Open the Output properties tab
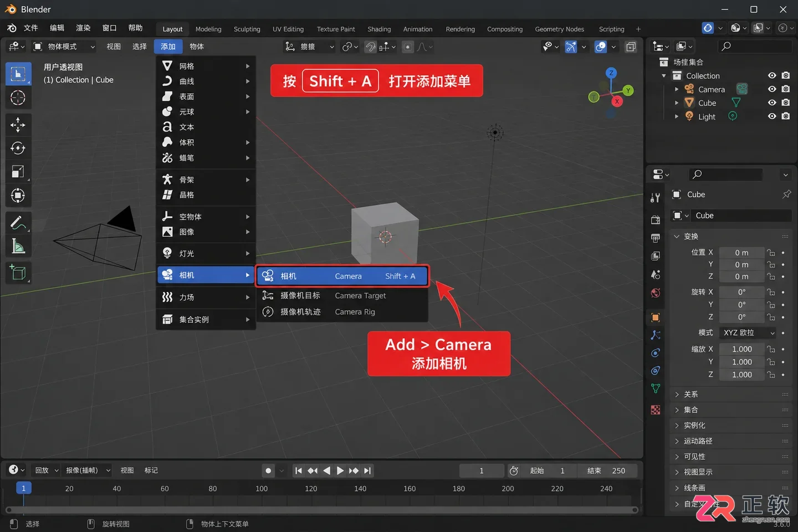Viewport: 798px width, 532px height. pyautogui.click(x=656, y=238)
